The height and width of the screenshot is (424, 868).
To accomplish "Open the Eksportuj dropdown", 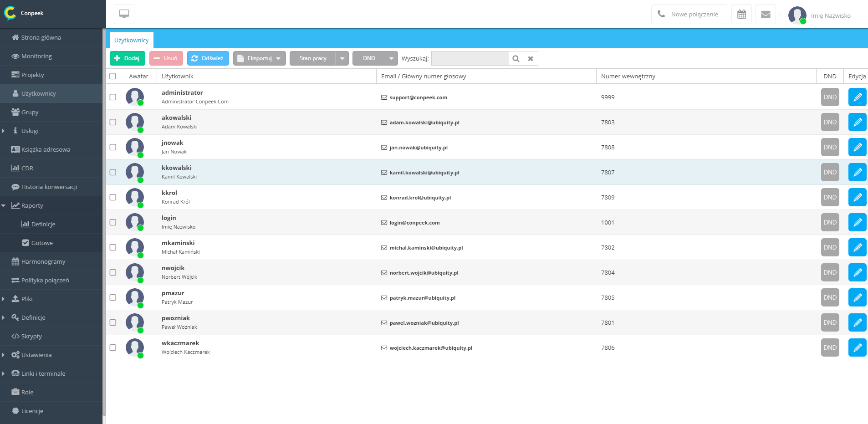I will 260,58.
